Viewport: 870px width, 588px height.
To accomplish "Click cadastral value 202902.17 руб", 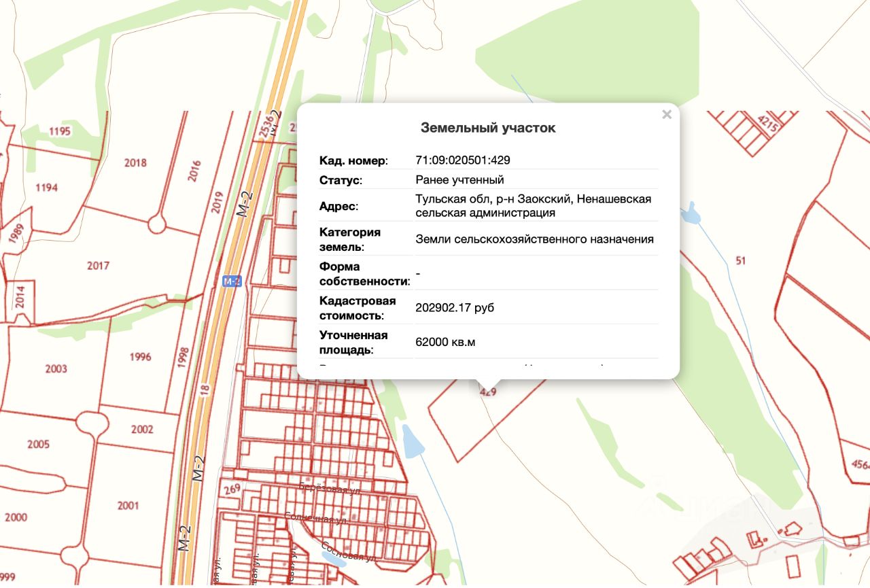I will tap(455, 308).
